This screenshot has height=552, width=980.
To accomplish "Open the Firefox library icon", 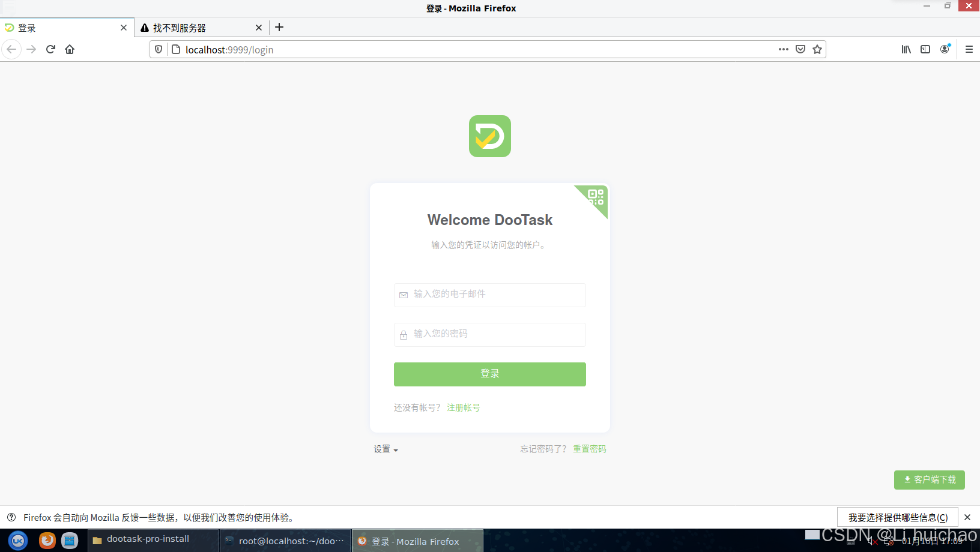I will pos(906,49).
